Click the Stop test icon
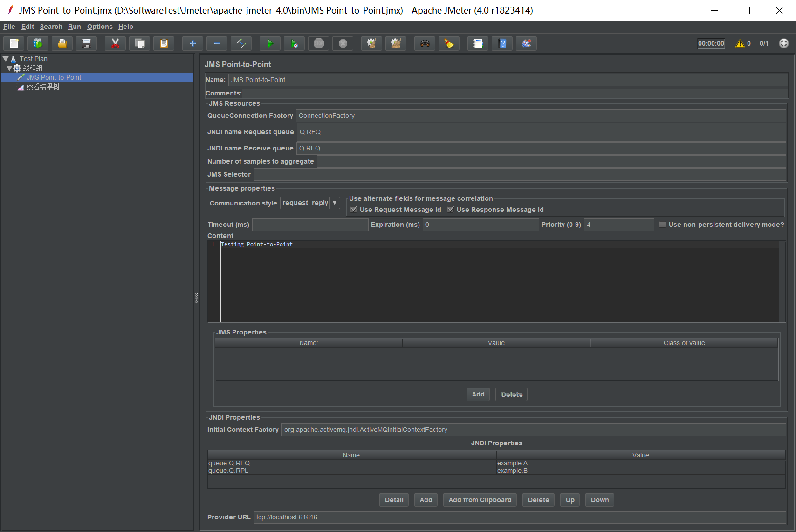Image resolution: width=796 pixels, height=532 pixels. (x=318, y=43)
